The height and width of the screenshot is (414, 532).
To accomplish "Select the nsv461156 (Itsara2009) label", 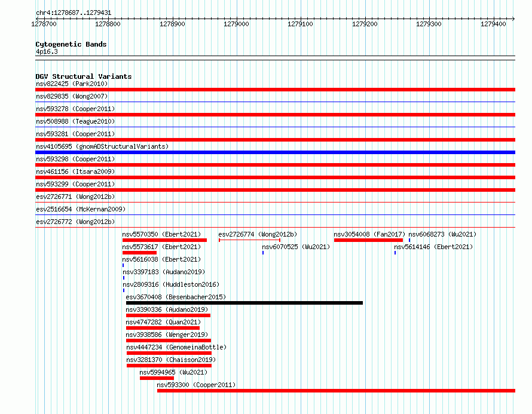I will coord(75,171).
